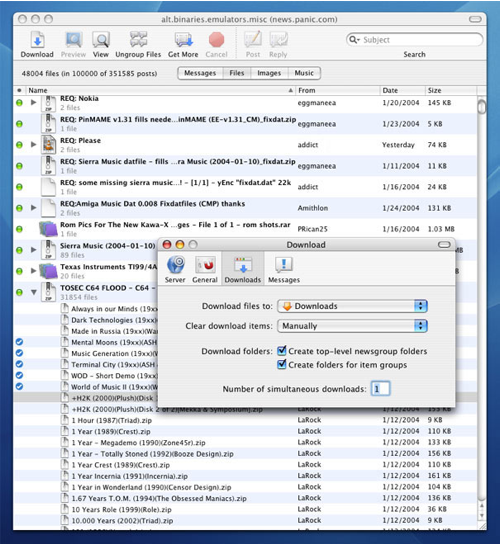Click the View magnifier toolbar icon
The height and width of the screenshot is (544, 500).
[x=101, y=40]
